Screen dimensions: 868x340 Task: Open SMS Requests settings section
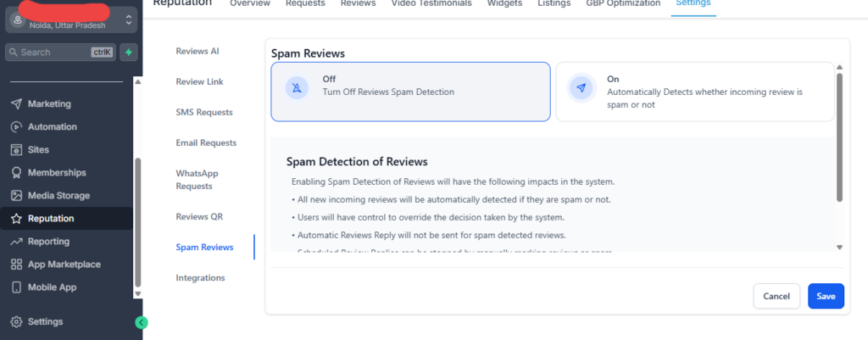coord(204,113)
